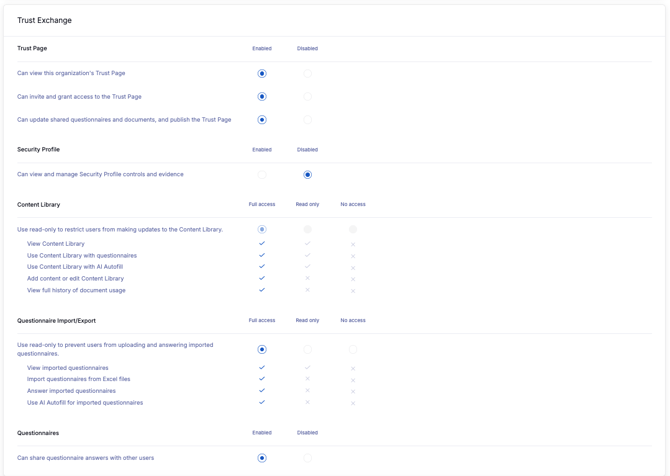This screenshot has width=670, height=476.
Task: Click 'Can view and manage Security Profile' text
Action: pyautogui.click(x=100, y=174)
